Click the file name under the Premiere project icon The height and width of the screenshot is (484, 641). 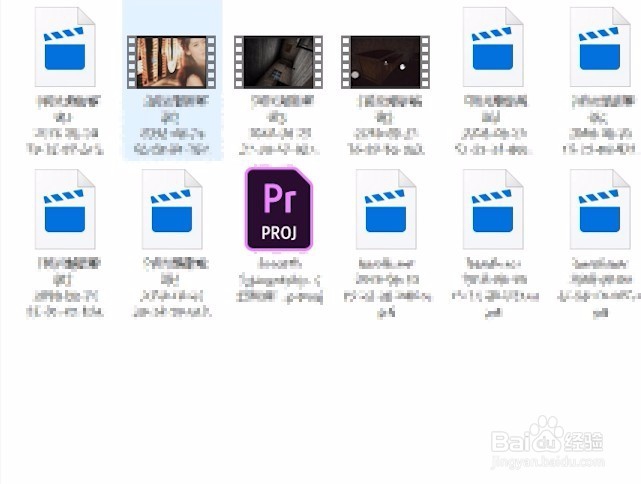point(280,280)
